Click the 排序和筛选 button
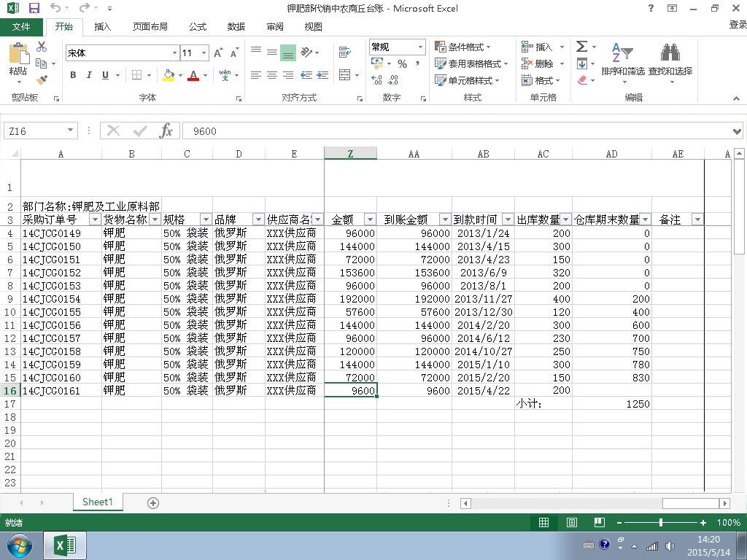Image resolution: width=747 pixels, height=560 pixels. click(x=623, y=63)
